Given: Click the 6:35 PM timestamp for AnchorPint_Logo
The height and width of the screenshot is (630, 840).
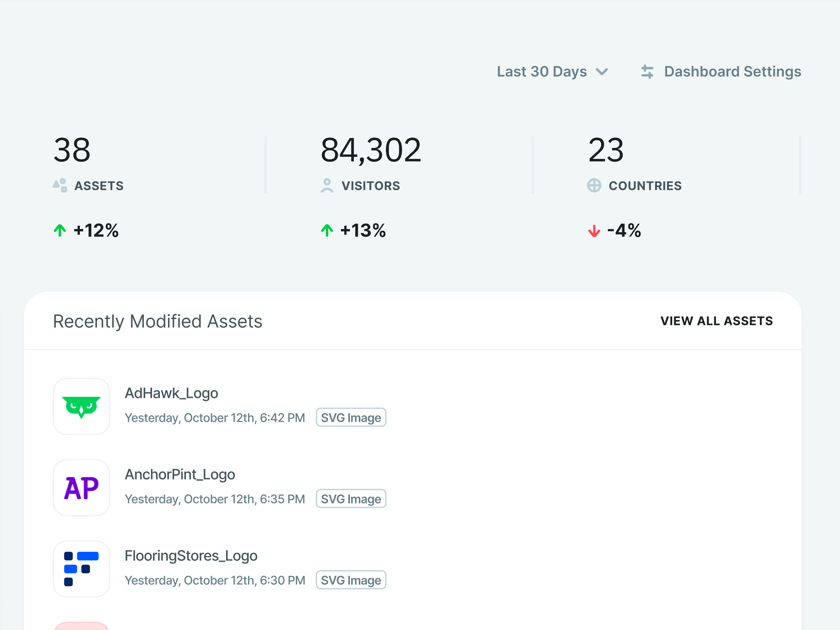Looking at the screenshot, I should pyautogui.click(x=215, y=499).
